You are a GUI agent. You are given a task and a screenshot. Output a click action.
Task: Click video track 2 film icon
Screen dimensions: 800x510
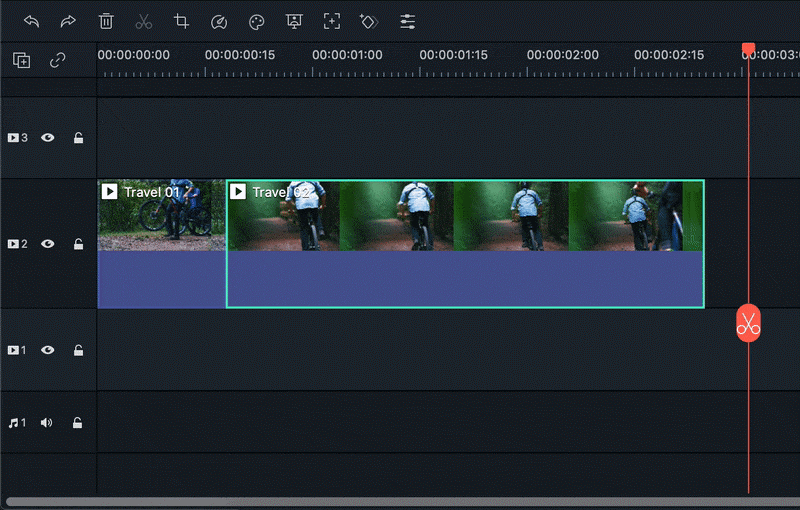pyautogui.click(x=13, y=244)
